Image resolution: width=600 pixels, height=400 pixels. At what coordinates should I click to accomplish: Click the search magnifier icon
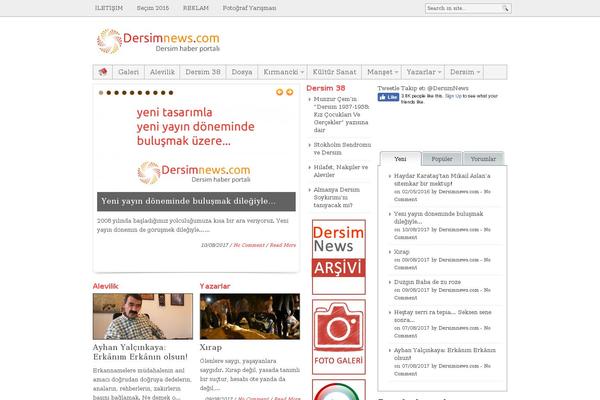pos(506,8)
